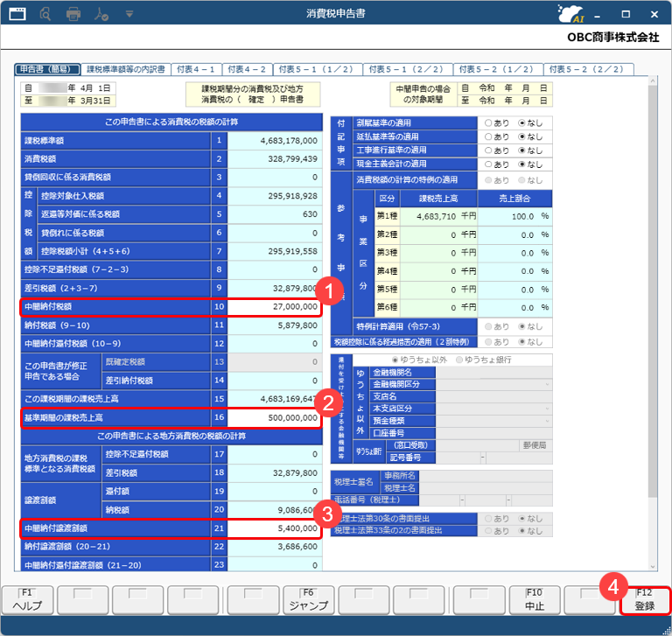The width and height of the screenshot is (672, 636).
Task: Click the F10 中止 button
Action: 535,599
